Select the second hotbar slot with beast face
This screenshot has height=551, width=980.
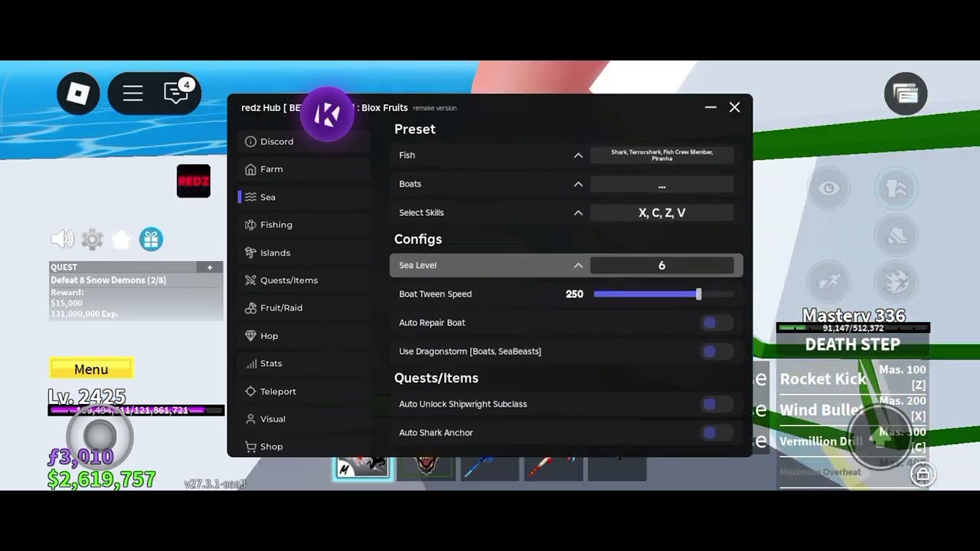coord(426,467)
